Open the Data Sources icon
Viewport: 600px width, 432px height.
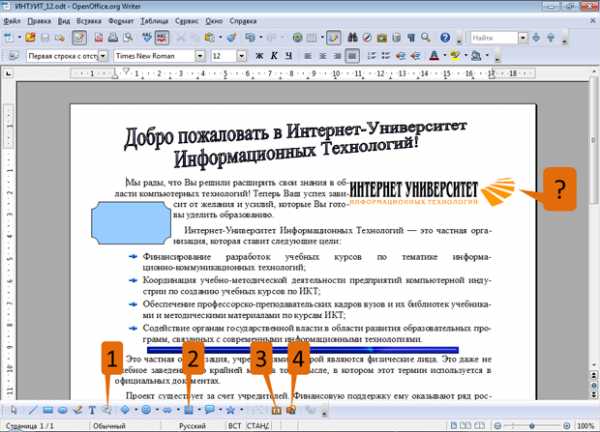click(396, 37)
